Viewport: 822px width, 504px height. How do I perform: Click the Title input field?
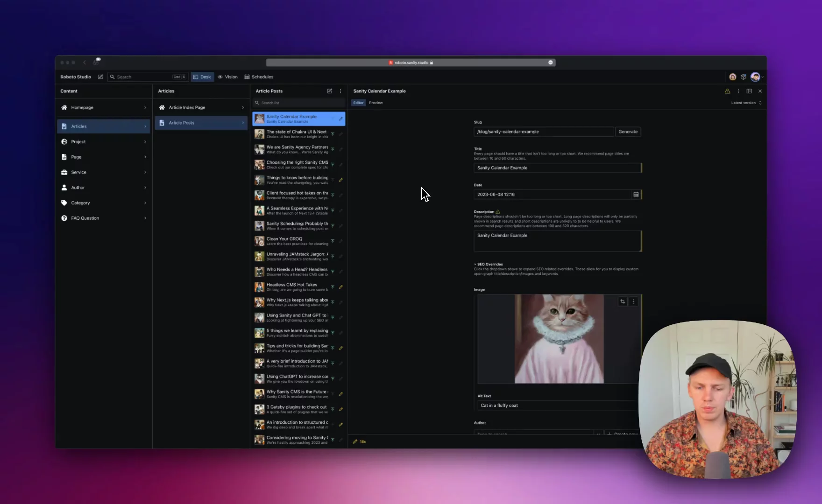(558, 168)
